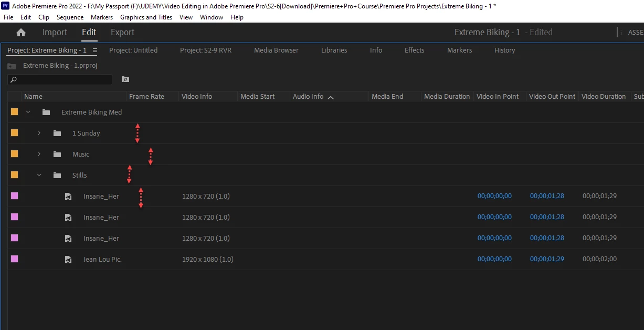Switch to the Edit workspace tab
This screenshot has height=330, width=644.
tap(89, 33)
